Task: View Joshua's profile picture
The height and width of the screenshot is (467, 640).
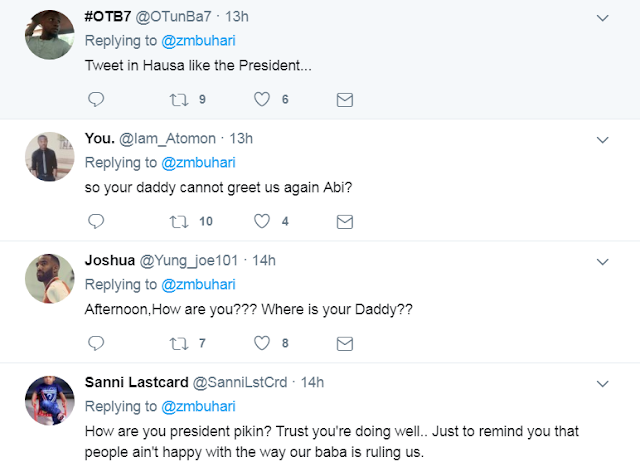Action: [49, 278]
